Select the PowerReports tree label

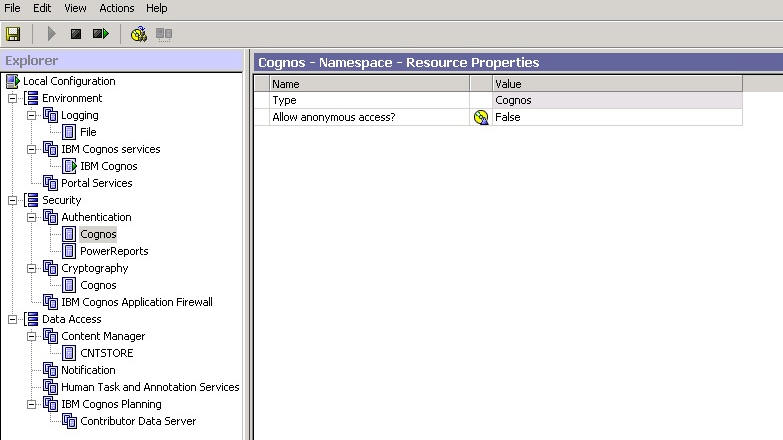point(114,251)
